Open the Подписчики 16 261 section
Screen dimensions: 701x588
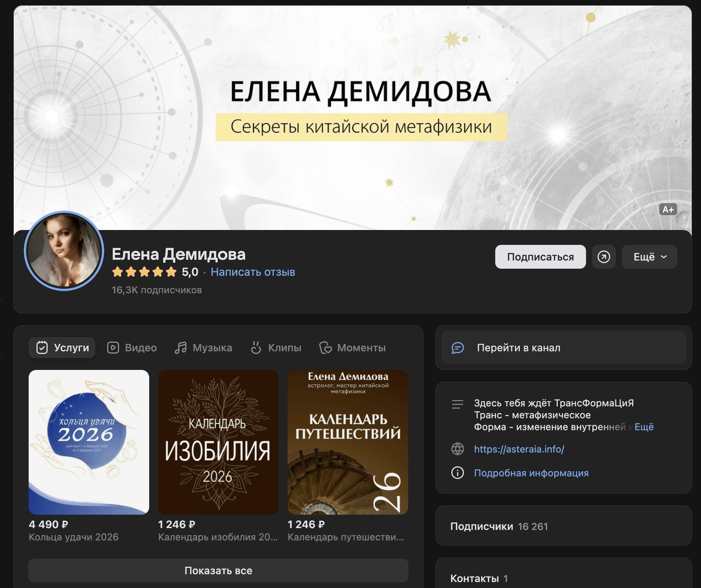tap(564, 526)
